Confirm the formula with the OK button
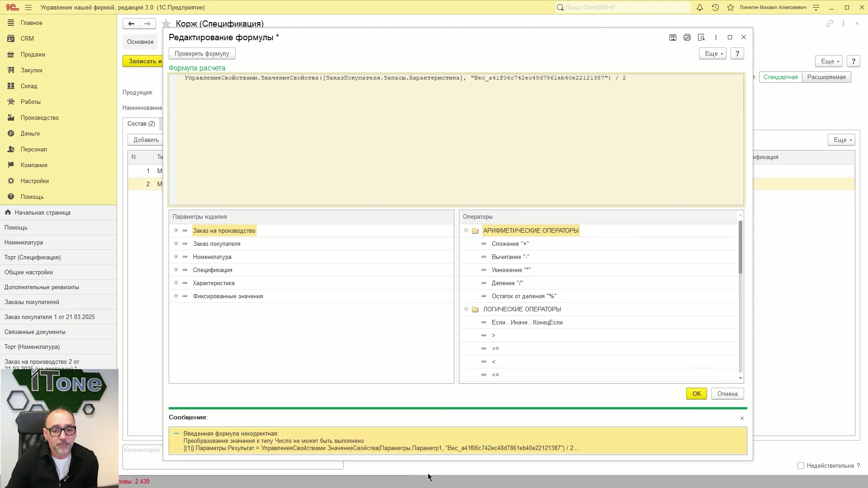The width and height of the screenshot is (868, 488). [x=696, y=394]
